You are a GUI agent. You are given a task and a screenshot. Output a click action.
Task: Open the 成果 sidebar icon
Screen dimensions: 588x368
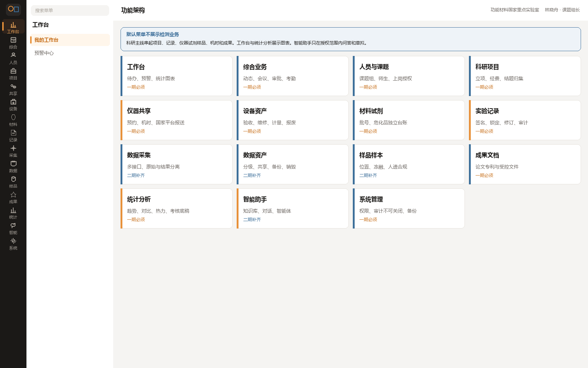pos(13,197)
